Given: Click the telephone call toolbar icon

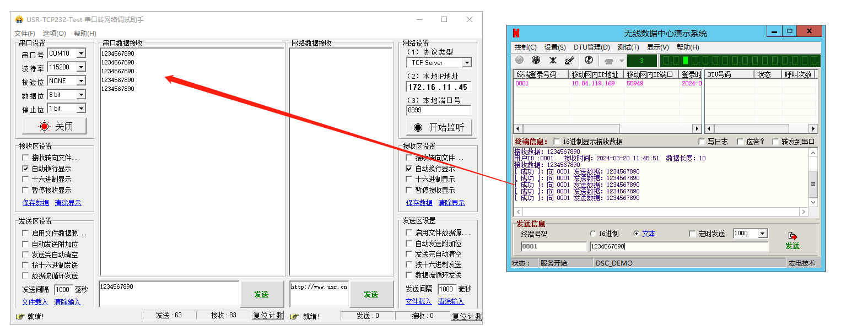Looking at the screenshot, I should pyautogui.click(x=609, y=61).
